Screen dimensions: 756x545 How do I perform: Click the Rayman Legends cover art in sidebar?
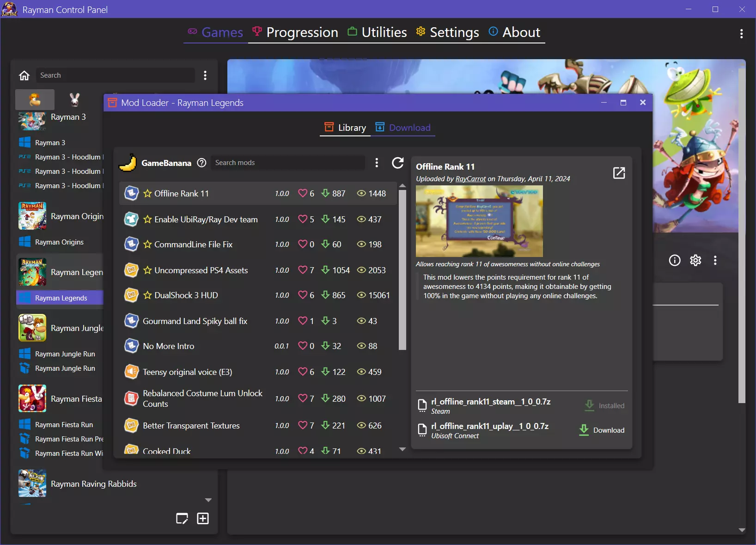[32, 272]
